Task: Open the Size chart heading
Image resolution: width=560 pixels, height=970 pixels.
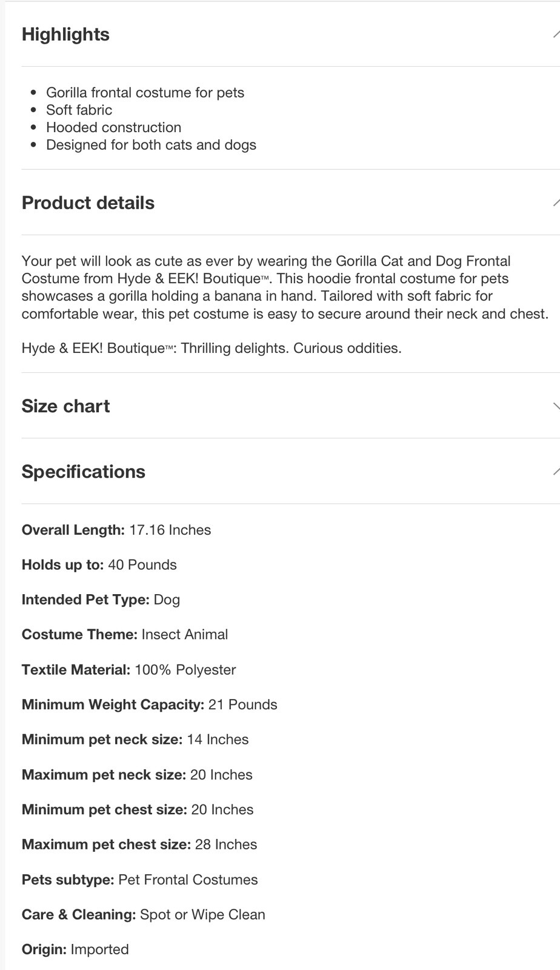Action: pyautogui.click(x=65, y=406)
